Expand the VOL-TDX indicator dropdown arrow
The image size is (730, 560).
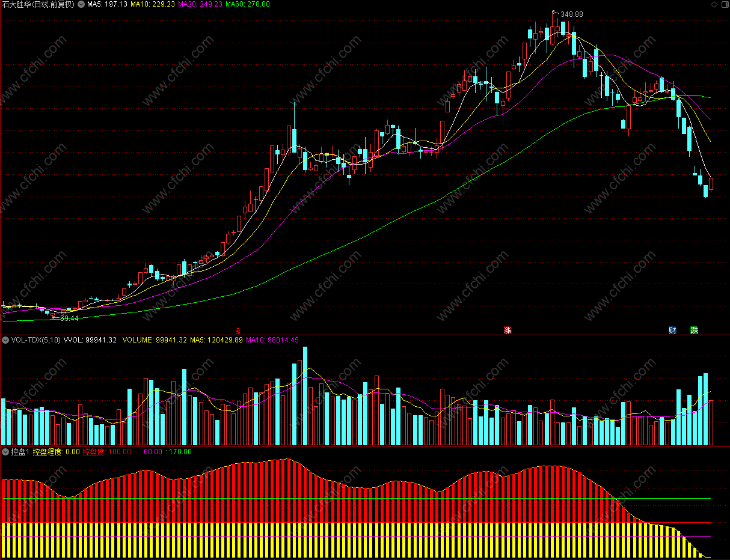click(5, 340)
